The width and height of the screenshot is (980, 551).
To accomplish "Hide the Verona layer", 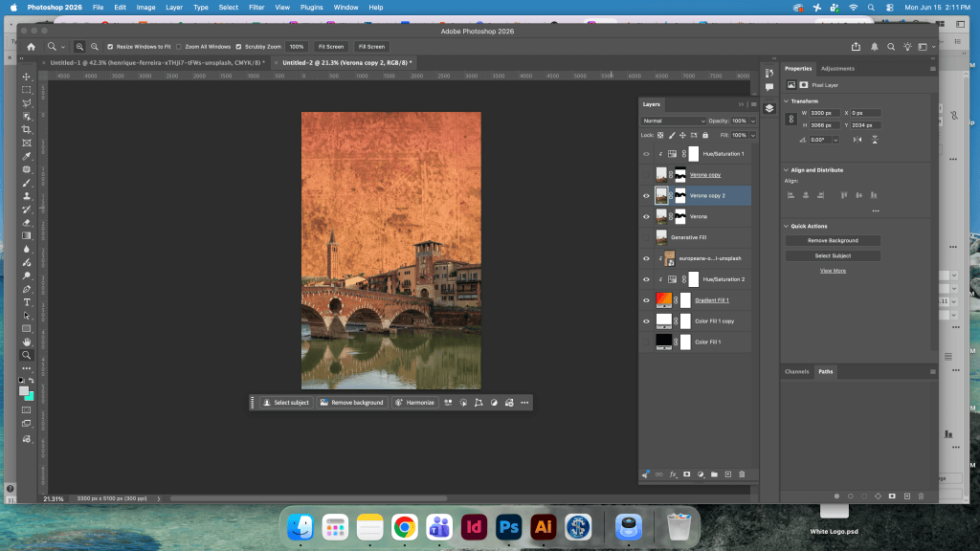I will [646, 217].
